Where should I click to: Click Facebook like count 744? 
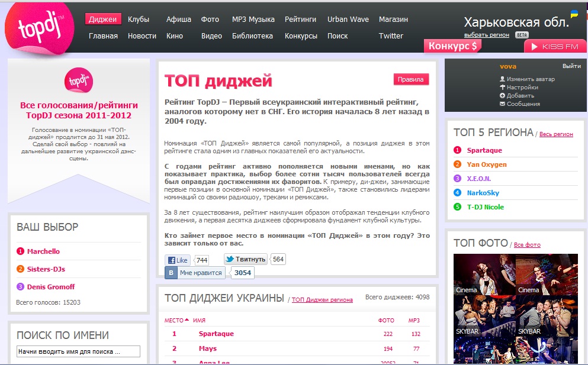tap(202, 260)
